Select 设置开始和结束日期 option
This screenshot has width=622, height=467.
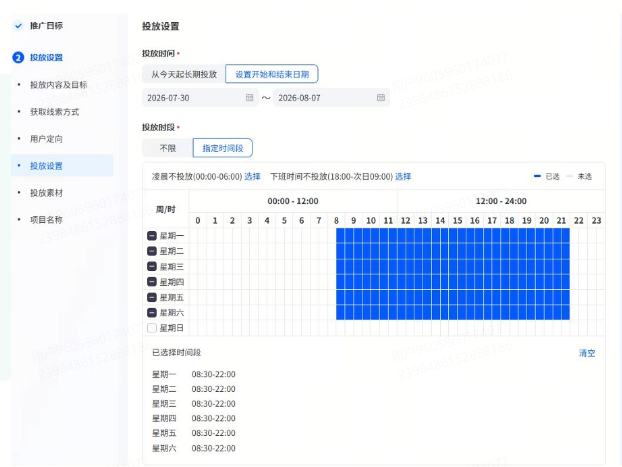point(272,74)
